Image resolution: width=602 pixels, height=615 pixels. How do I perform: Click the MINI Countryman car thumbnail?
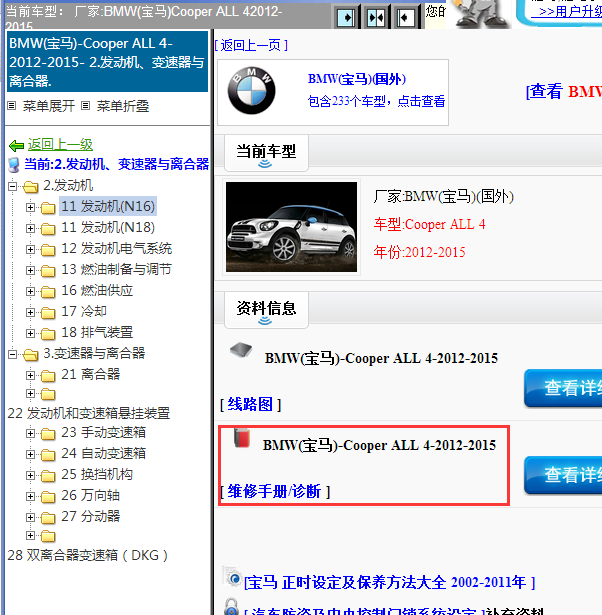coord(291,227)
